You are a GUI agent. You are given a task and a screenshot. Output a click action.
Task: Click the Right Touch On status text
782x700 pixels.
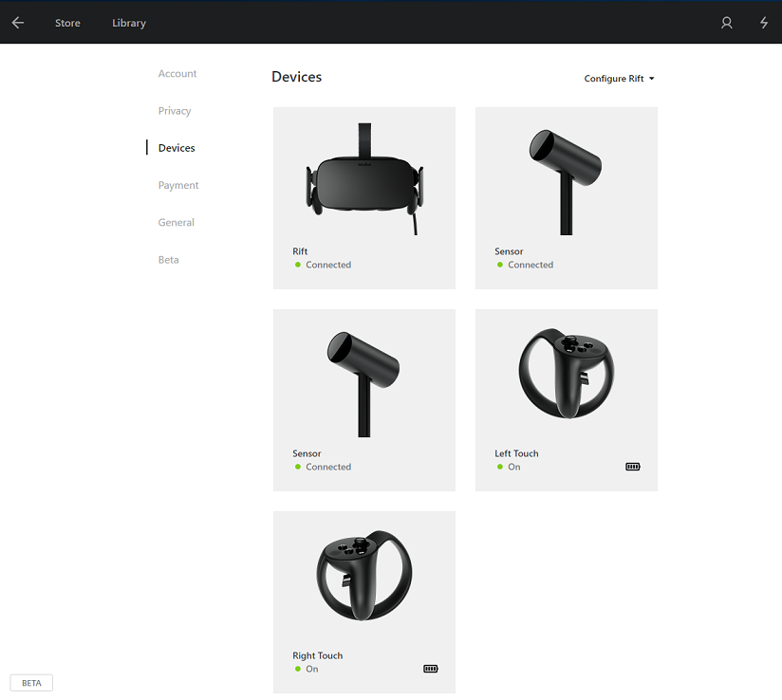pos(311,669)
